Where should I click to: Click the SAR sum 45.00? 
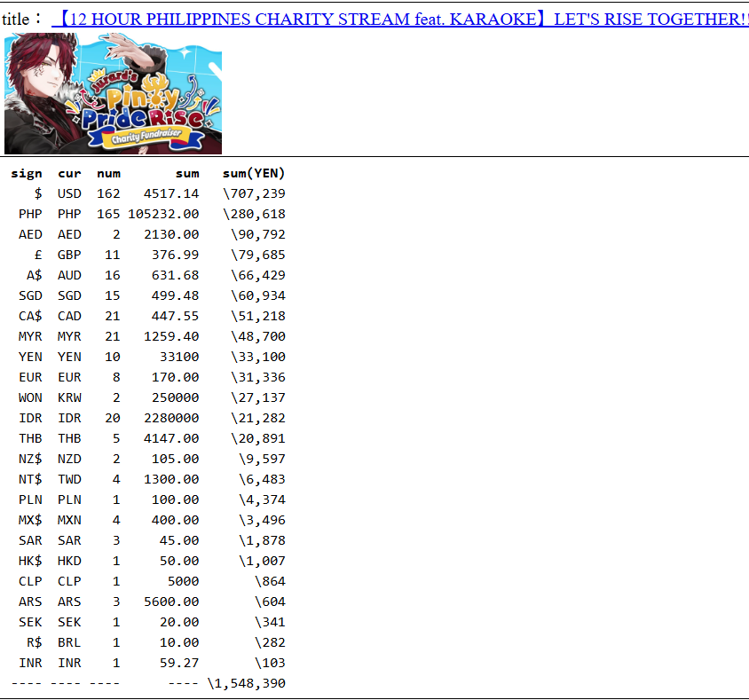click(x=179, y=540)
